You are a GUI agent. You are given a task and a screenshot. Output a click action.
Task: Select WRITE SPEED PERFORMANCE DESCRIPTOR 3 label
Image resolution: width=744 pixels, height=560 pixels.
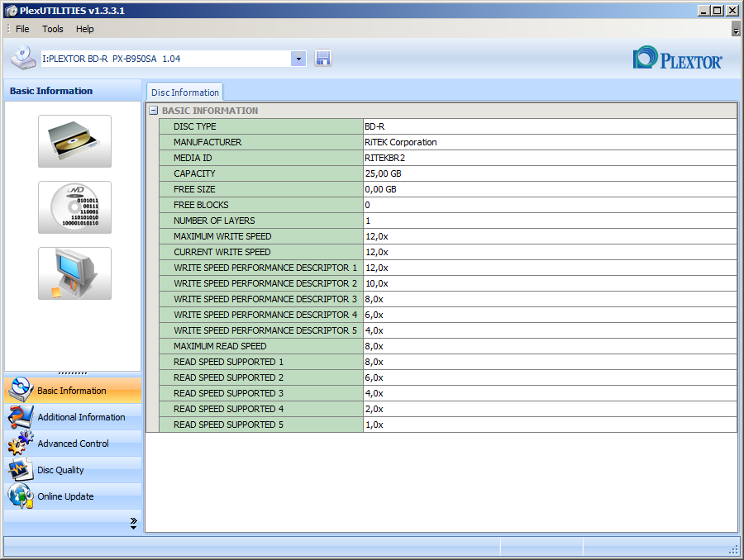tap(261, 299)
